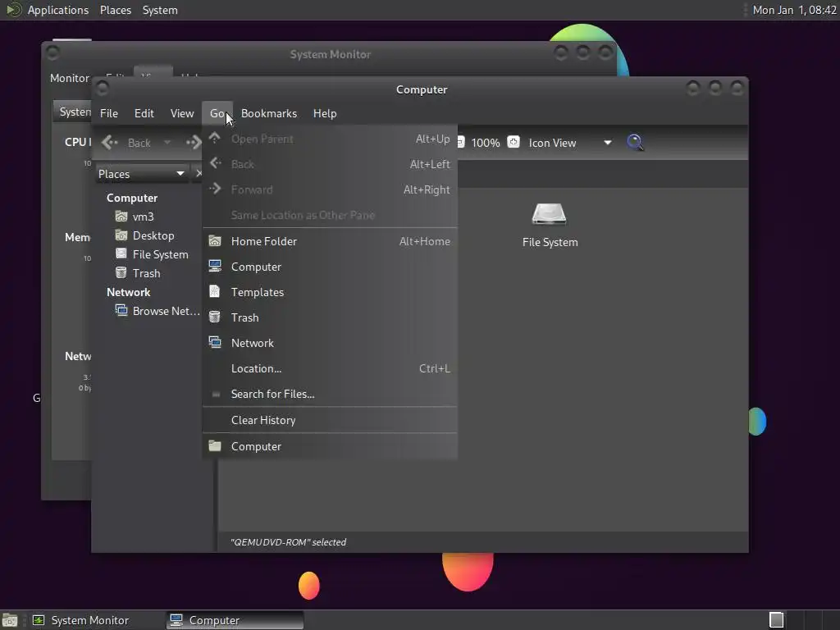Click Trash bin icon in sidebar
This screenshot has width=840, height=630.
coord(121,272)
